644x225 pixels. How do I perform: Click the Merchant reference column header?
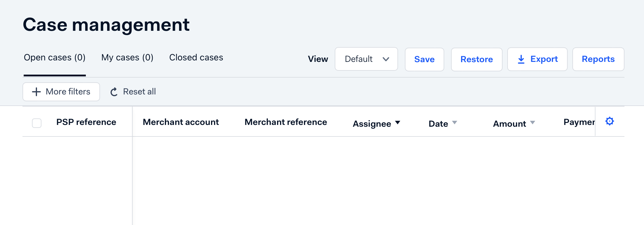286,122
